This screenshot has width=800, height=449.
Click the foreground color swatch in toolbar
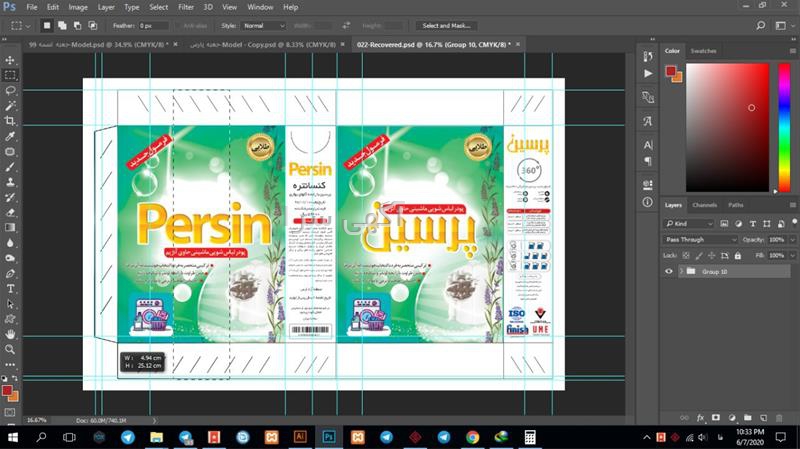(x=7, y=390)
